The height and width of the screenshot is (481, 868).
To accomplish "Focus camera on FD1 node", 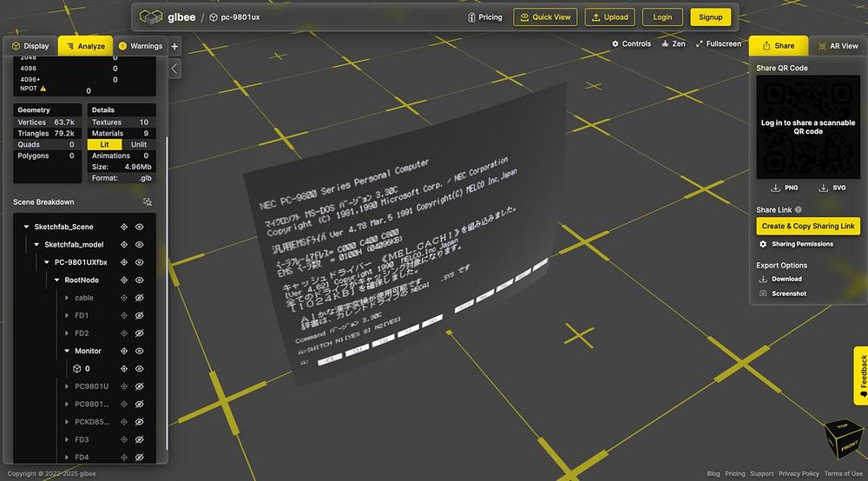I will [124, 315].
